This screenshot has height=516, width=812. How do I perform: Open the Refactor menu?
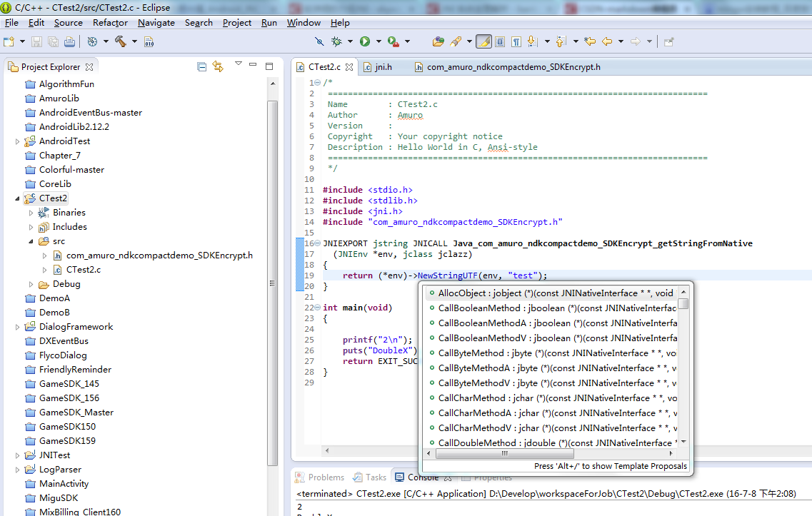coord(110,22)
